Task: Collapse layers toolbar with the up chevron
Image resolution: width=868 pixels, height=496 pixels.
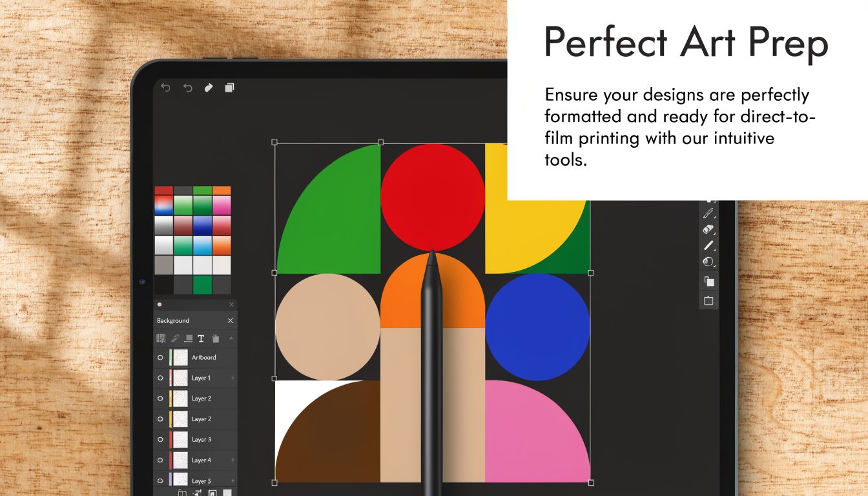Action: tap(232, 338)
